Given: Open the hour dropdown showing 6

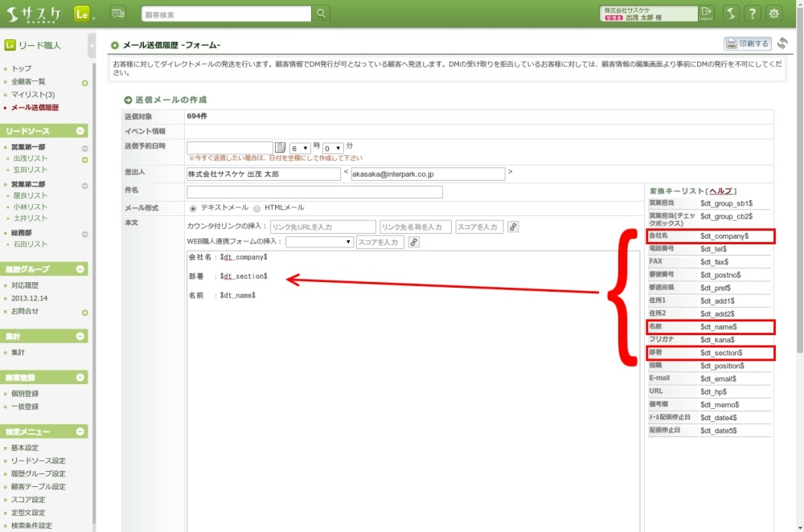Looking at the screenshot, I should [x=300, y=149].
